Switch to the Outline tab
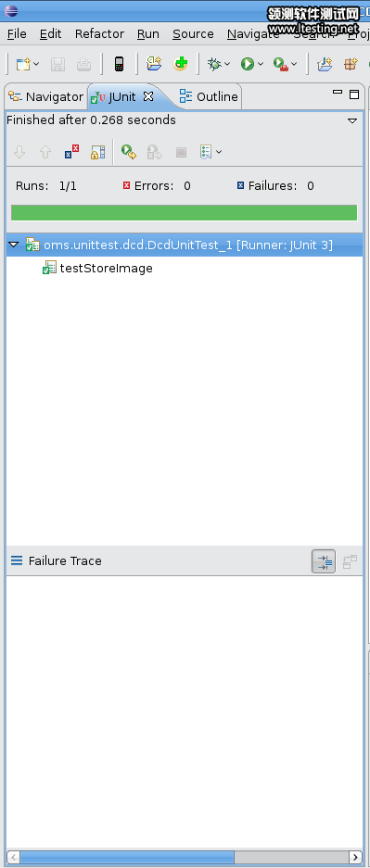Image resolution: width=370 pixels, height=868 pixels. click(209, 97)
